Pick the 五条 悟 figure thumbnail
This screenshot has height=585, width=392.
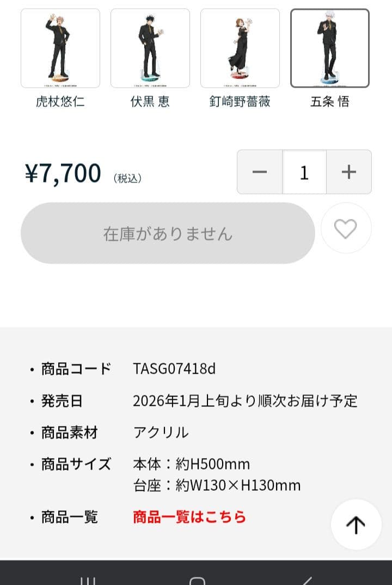coord(330,48)
